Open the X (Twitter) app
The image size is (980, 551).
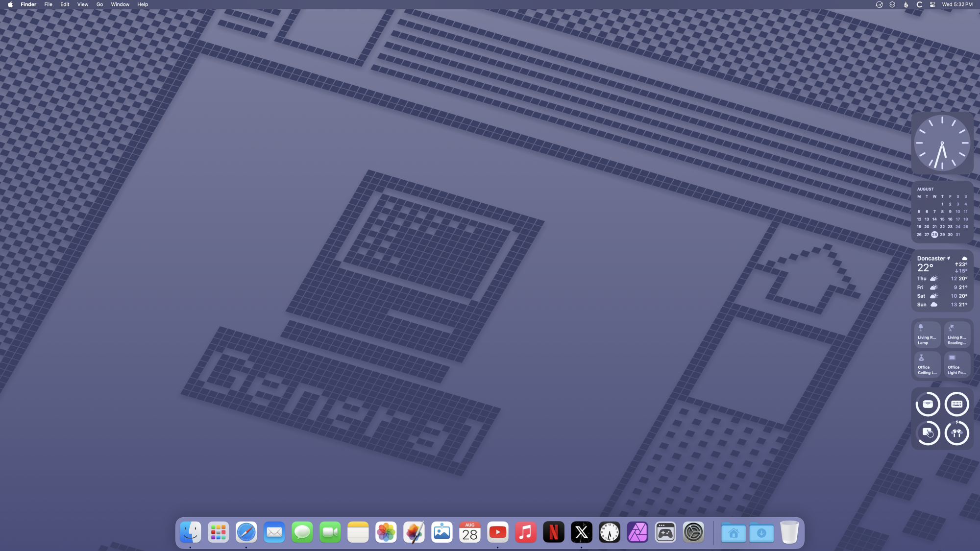582,532
